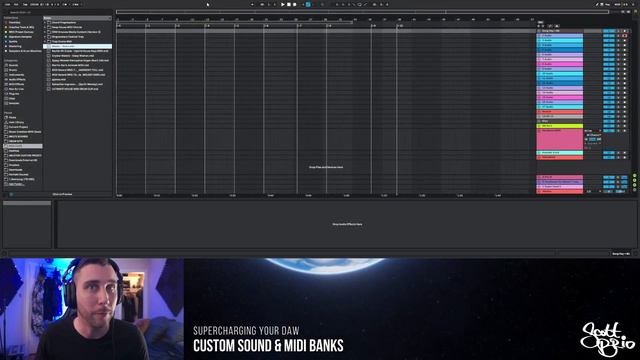Open the Clips category
The width and height of the screenshot is (640, 360).
coord(12,98)
